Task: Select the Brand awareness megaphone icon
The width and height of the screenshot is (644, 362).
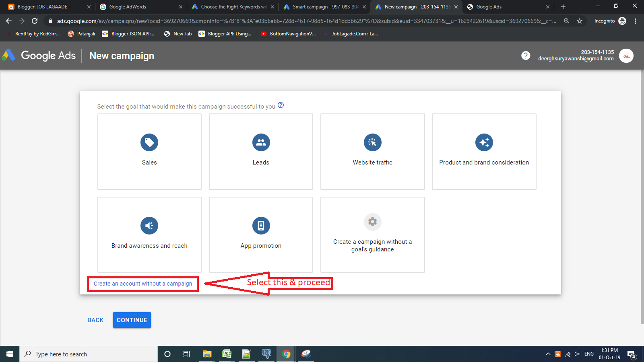Action: pyautogui.click(x=149, y=226)
